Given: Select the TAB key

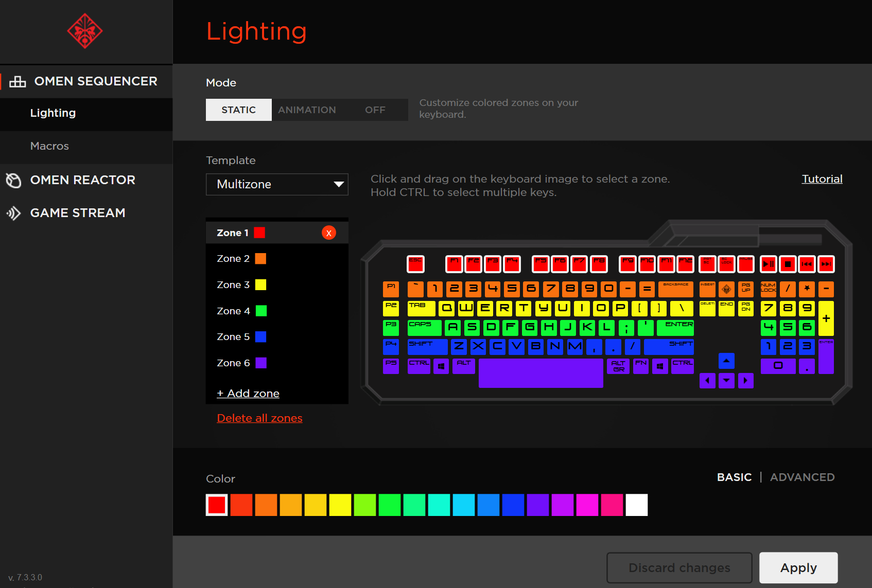Looking at the screenshot, I should click(x=422, y=309).
